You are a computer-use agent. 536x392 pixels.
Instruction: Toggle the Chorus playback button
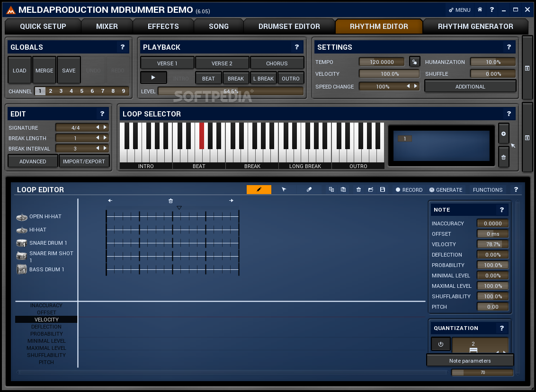click(x=277, y=63)
